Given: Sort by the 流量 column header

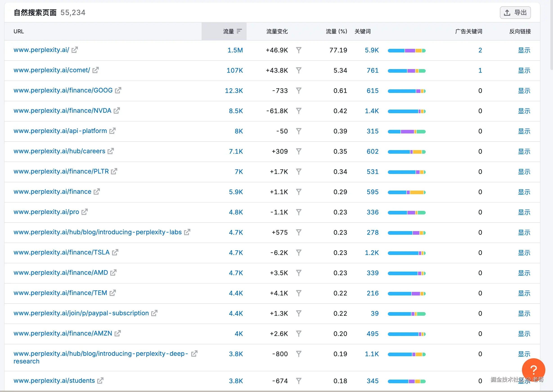Looking at the screenshot, I should tap(229, 31).
